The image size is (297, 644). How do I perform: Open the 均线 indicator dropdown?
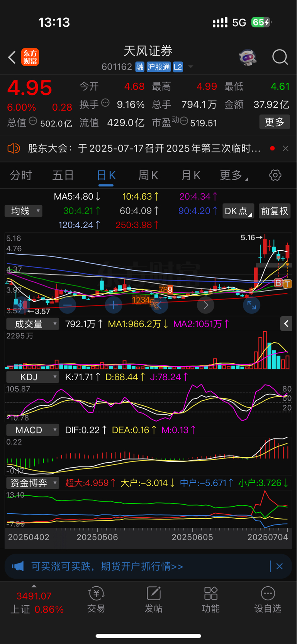click(24, 211)
